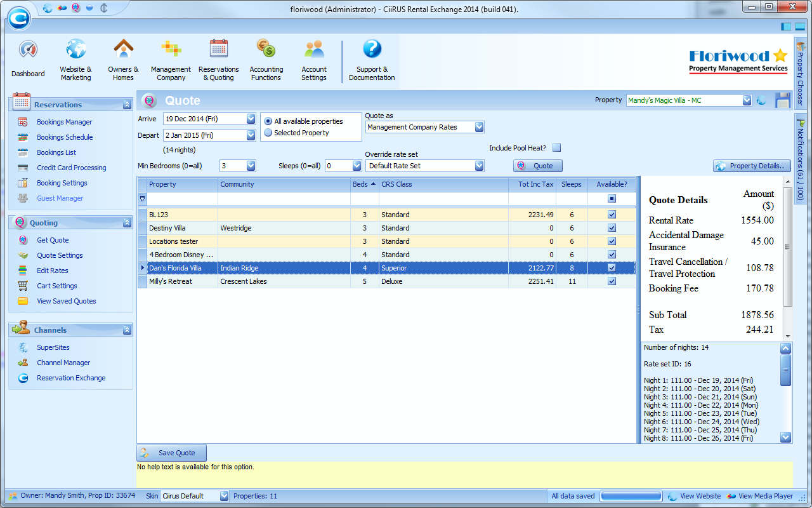
Task: Click the refresh icon beside Property dropdown
Action: pos(762,100)
